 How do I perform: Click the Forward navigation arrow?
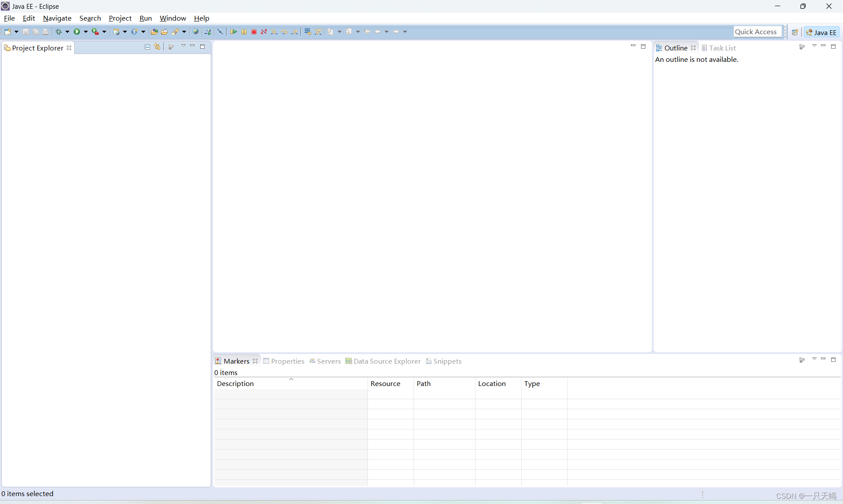click(396, 32)
